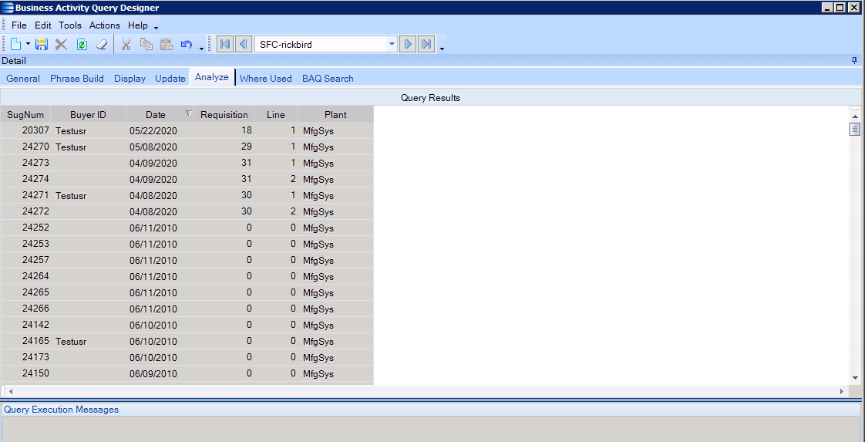868x442 pixels.
Task: Select date cell 05/08/2020
Action: (x=160, y=147)
